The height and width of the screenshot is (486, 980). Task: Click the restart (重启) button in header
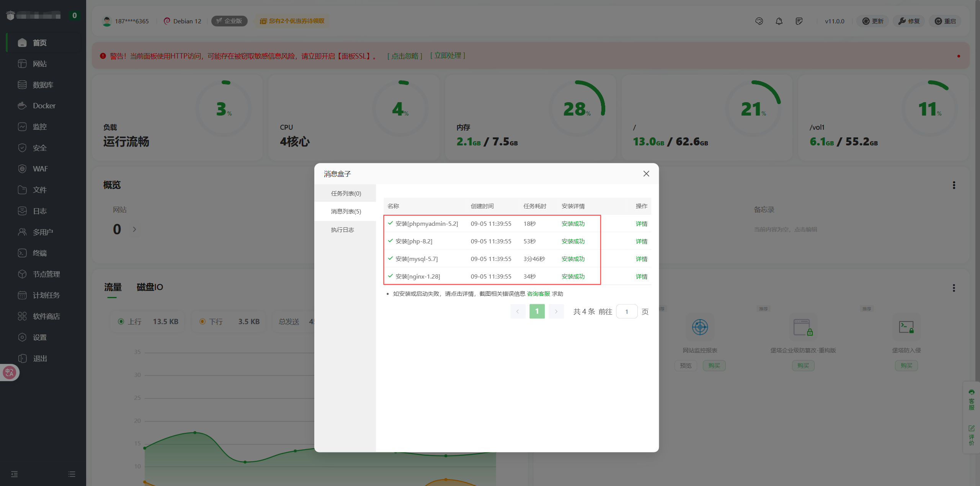click(x=945, y=21)
